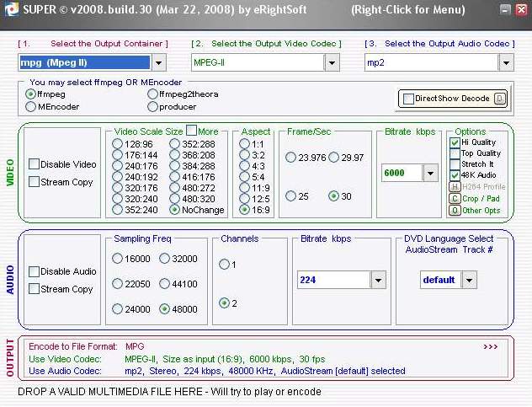Select the producer encoder
The image size is (532, 407).
point(152,107)
